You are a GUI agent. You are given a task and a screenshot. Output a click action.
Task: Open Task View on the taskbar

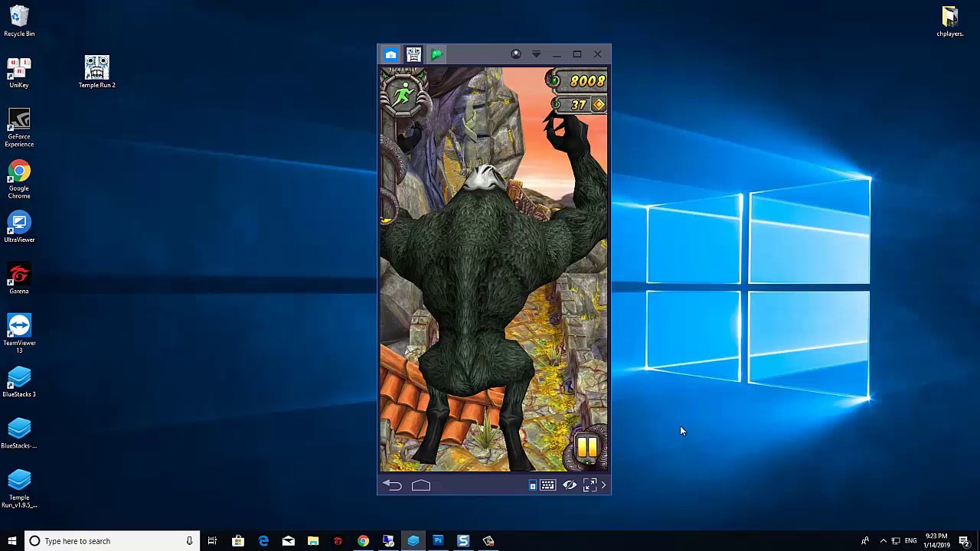tap(212, 541)
